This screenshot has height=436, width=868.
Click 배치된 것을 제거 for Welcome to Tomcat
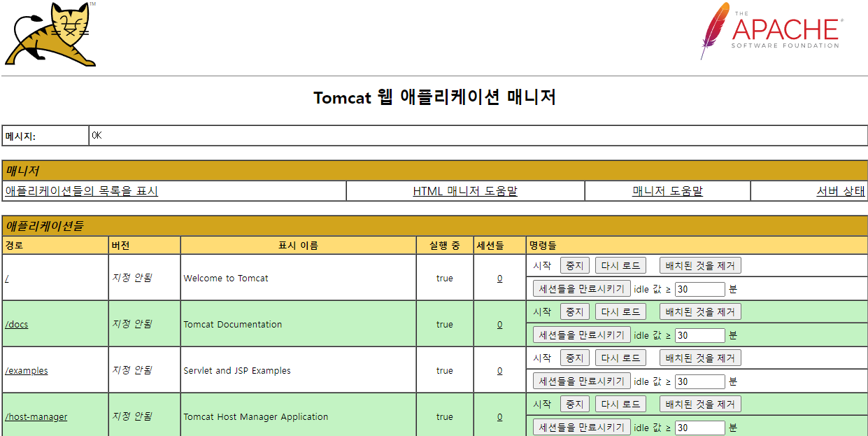pos(700,265)
